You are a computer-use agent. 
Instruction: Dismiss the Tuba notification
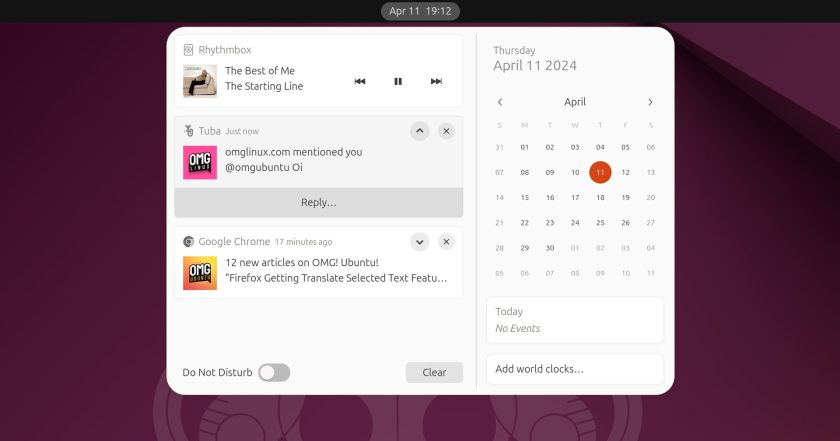tap(446, 131)
